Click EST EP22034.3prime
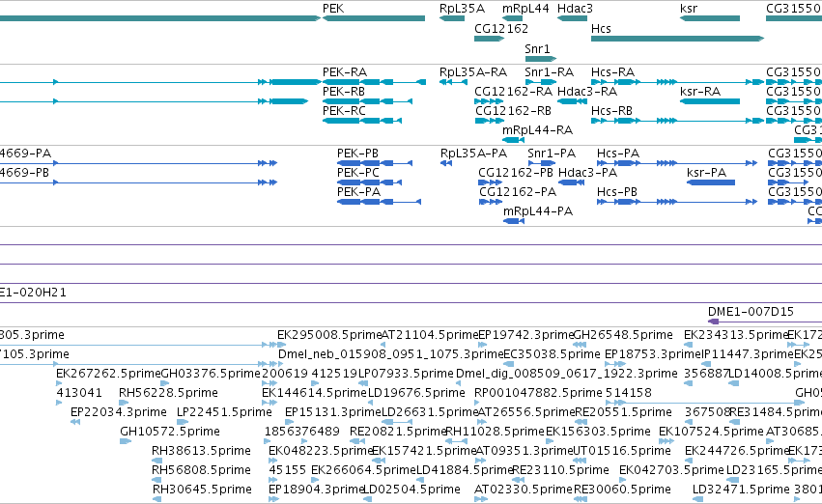The height and width of the screenshot is (504, 822). click(75, 422)
